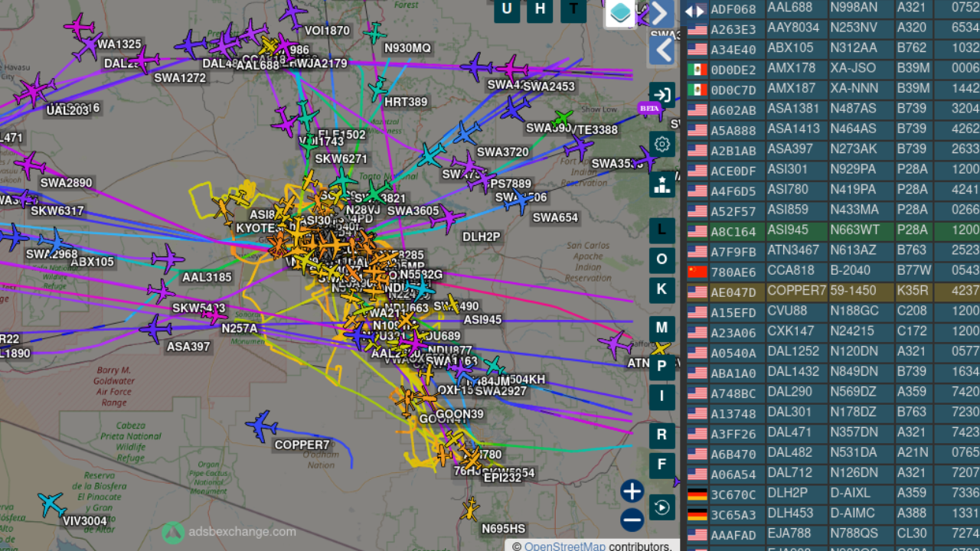This screenshot has height=551, width=980.
Task: Click the purple BETA badge
Action: coord(649,109)
